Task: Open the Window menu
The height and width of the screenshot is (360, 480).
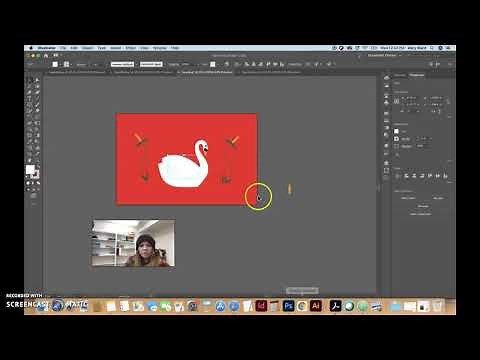Action: point(160,48)
